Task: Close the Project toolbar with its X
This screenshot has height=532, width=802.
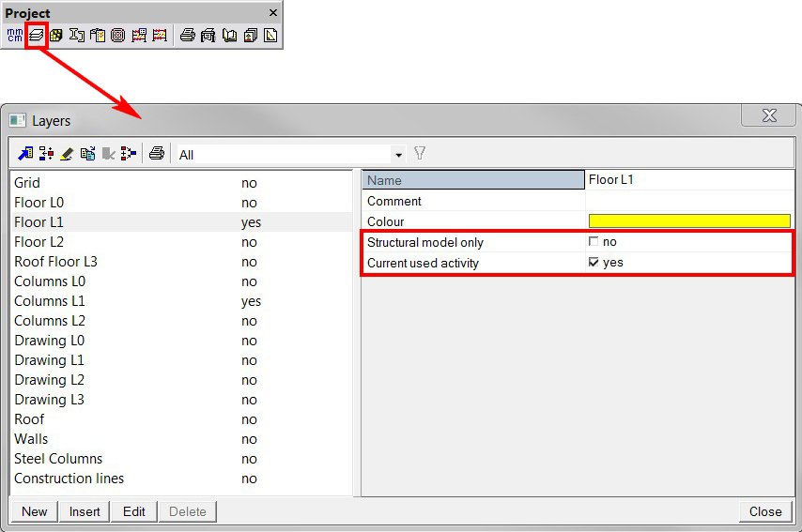Action: pyautogui.click(x=273, y=13)
